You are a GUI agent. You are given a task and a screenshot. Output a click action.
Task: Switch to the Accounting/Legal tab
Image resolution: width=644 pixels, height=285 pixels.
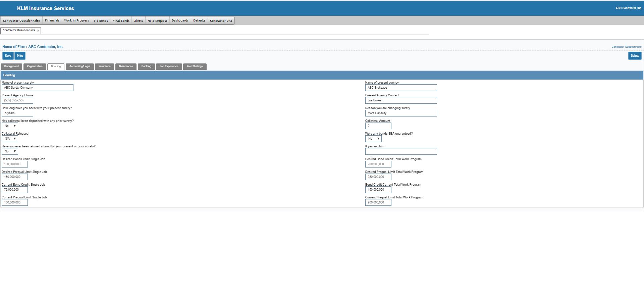click(79, 66)
